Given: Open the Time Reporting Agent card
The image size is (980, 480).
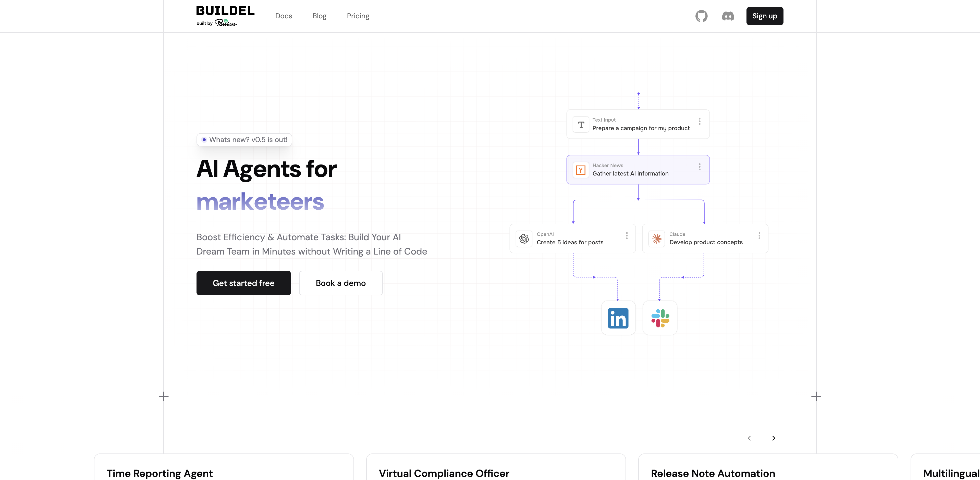Looking at the screenshot, I should [224, 467].
